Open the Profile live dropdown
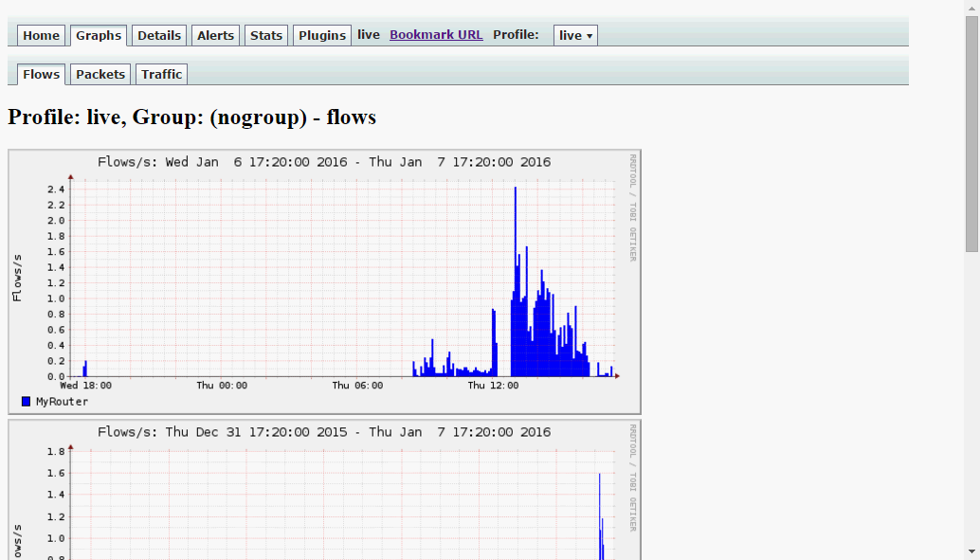Viewport: 980px width, 560px height. coord(575,36)
